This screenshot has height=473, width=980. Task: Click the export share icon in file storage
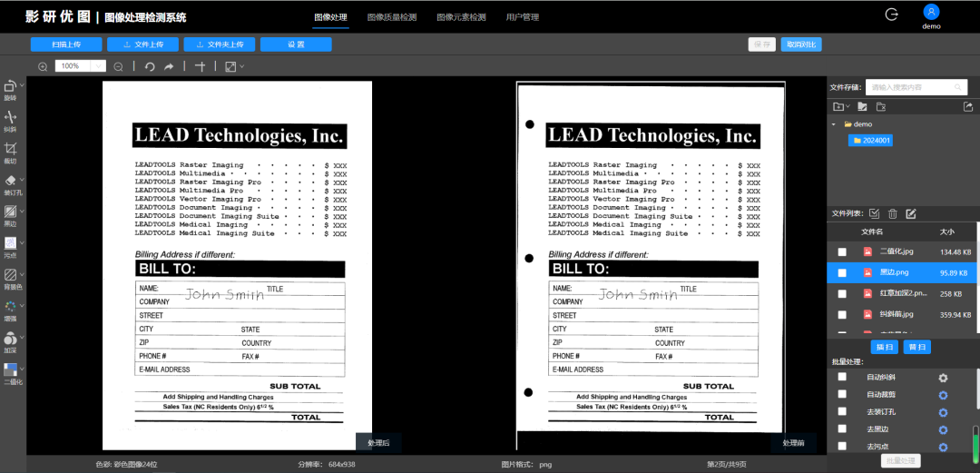969,106
